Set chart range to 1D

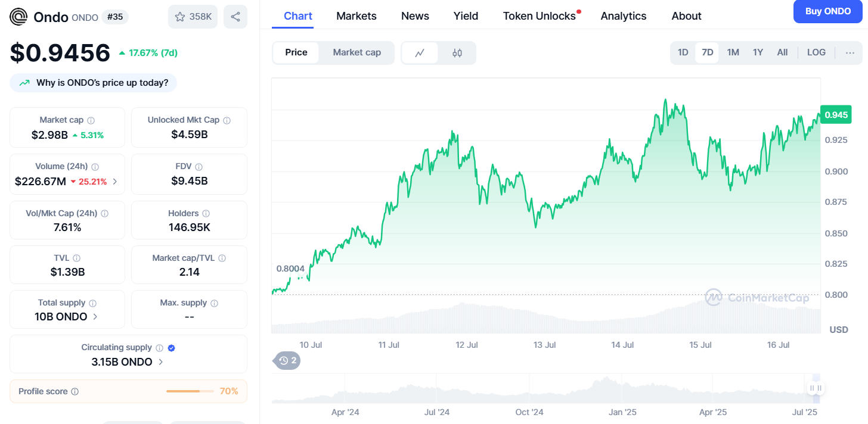683,52
